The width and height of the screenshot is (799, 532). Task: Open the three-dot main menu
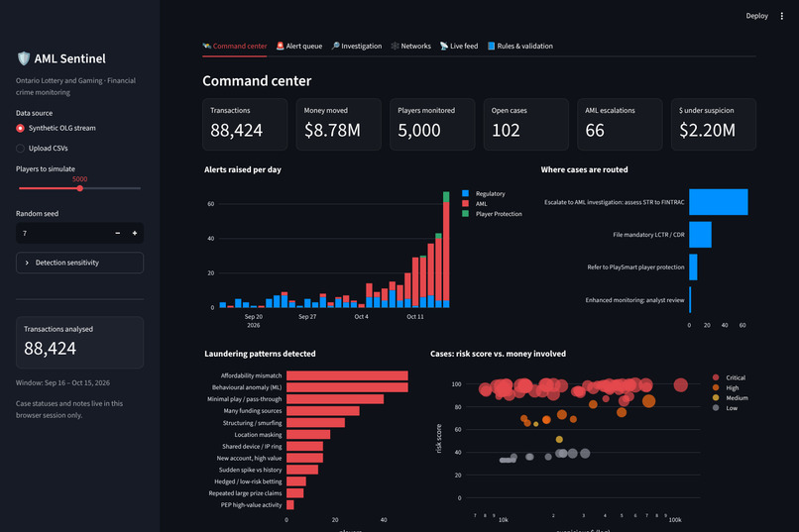click(x=782, y=16)
